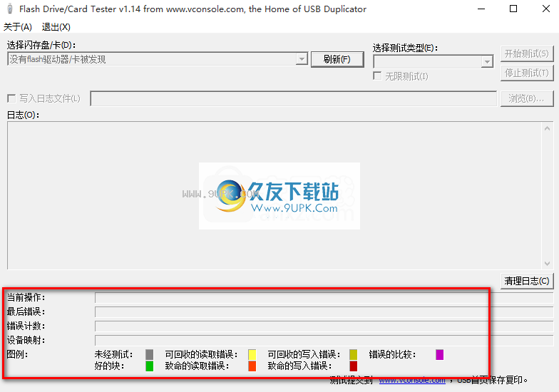Open the 关于(A) menu
The width and height of the screenshot is (559, 392).
pyautogui.click(x=18, y=27)
